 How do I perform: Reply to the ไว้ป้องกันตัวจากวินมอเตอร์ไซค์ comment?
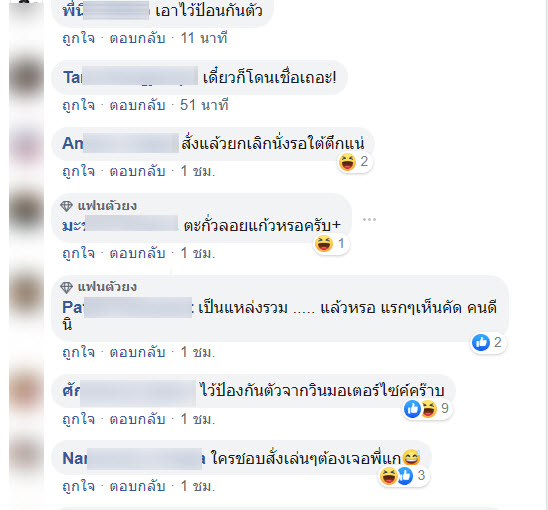coord(137,419)
